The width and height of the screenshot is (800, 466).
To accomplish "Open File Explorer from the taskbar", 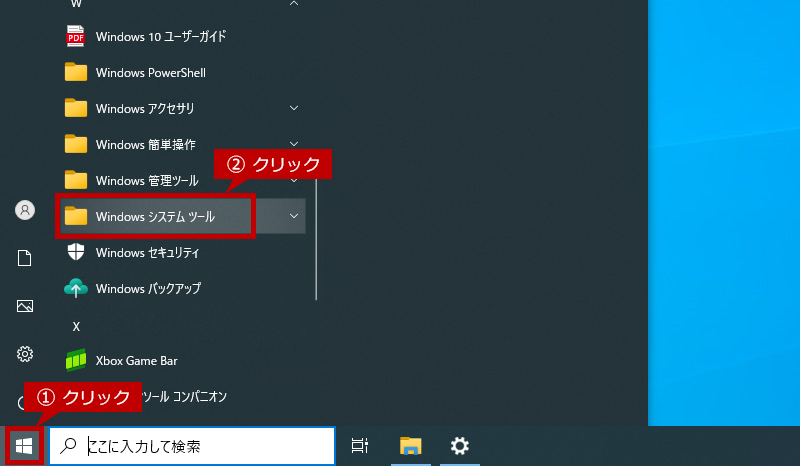I will pyautogui.click(x=411, y=446).
